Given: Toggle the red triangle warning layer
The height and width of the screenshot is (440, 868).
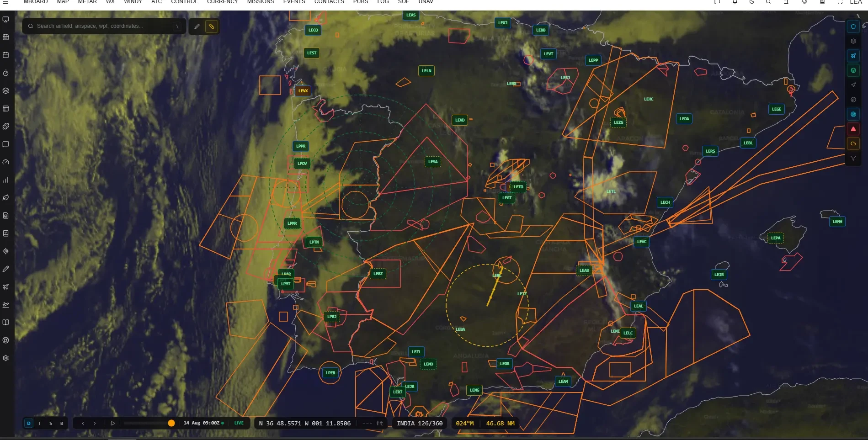Looking at the screenshot, I should pos(853,129).
